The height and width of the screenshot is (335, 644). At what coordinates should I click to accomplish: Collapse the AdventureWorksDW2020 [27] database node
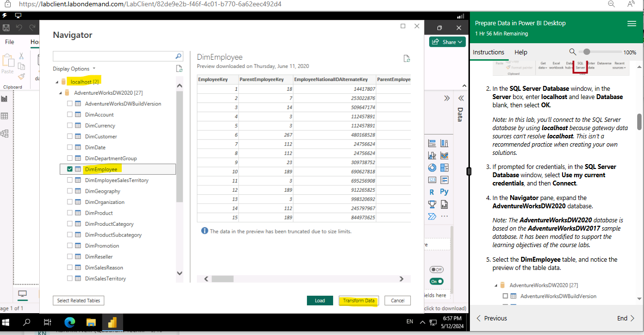61,93
